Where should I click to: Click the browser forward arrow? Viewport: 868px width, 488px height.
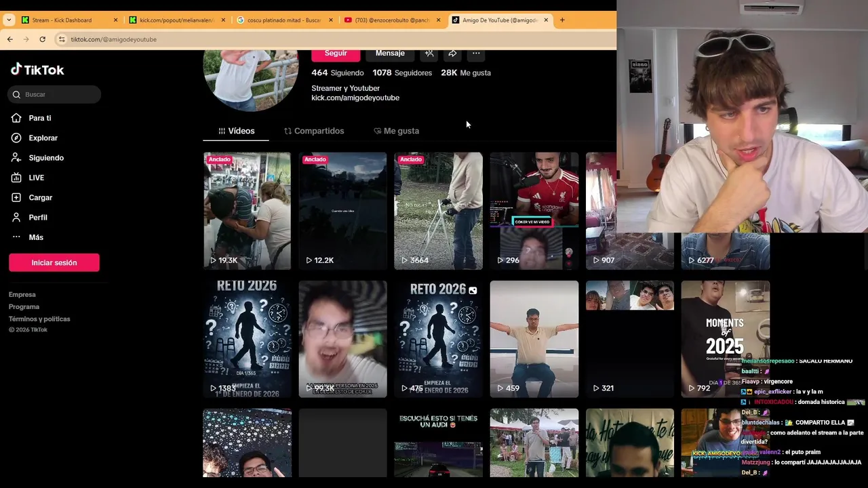pyautogui.click(x=26, y=39)
